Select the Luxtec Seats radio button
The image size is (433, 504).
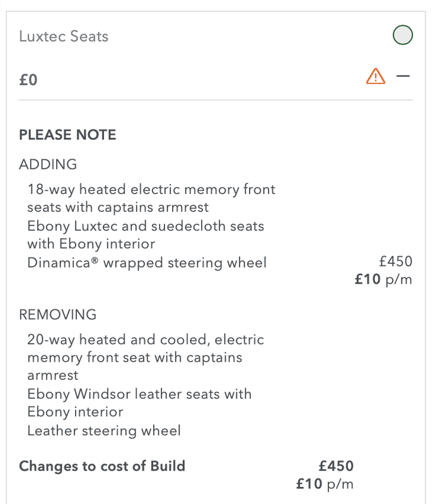(x=403, y=36)
